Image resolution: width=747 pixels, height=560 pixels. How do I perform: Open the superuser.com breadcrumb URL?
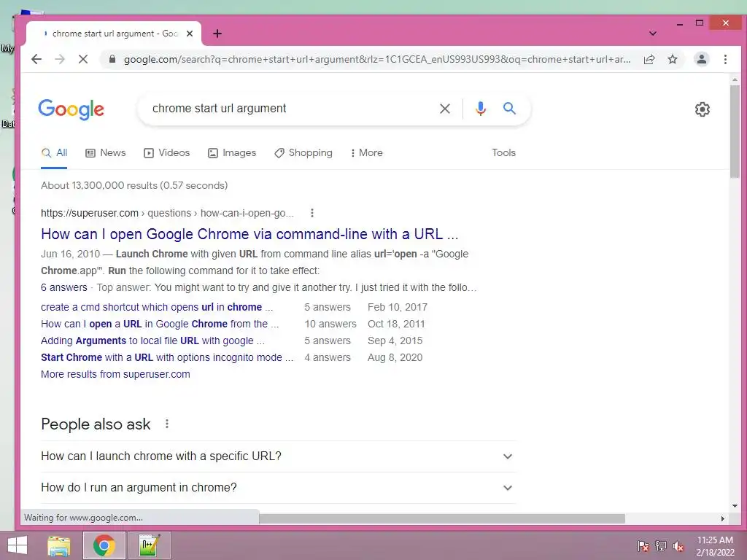(x=167, y=213)
